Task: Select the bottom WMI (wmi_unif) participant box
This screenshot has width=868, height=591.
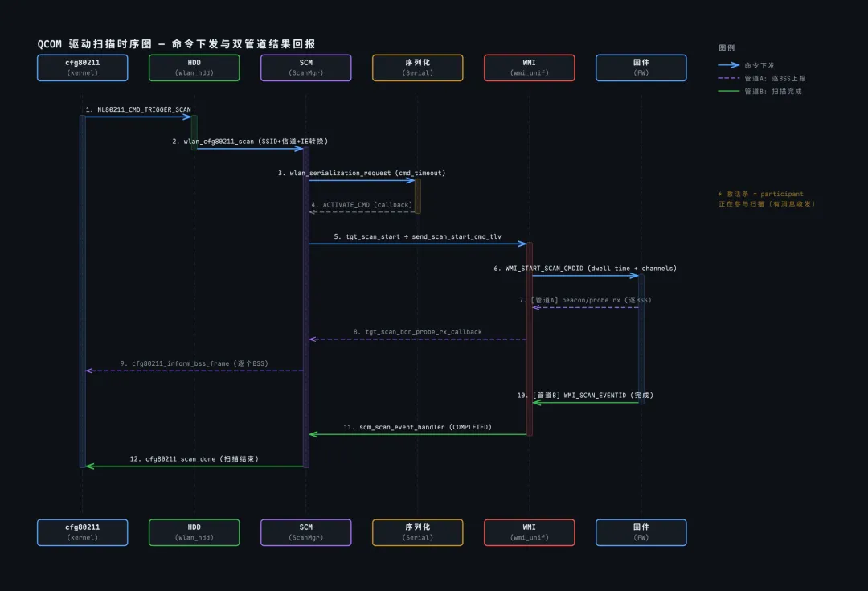Action: pyautogui.click(x=529, y=532)
